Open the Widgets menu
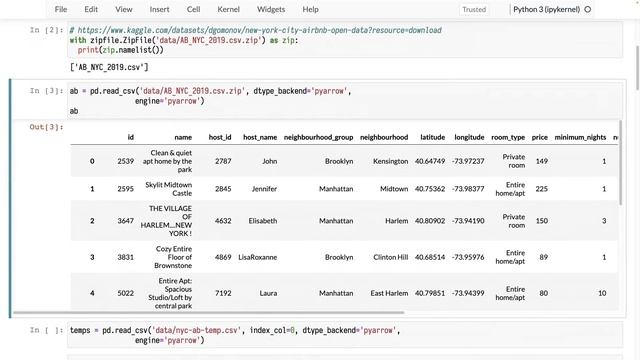This screenshot has width=640, height=360. point(271,9)
